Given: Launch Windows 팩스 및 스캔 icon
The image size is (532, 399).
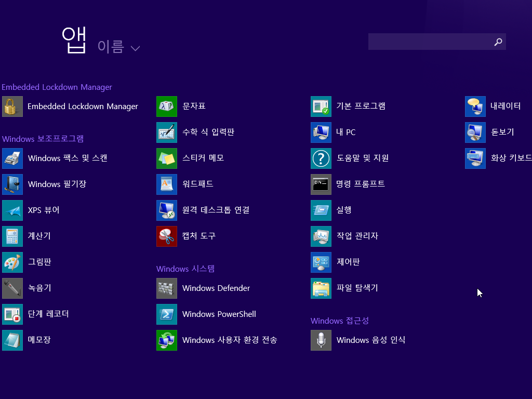Looking at the screenshot, I should [12, 158].
